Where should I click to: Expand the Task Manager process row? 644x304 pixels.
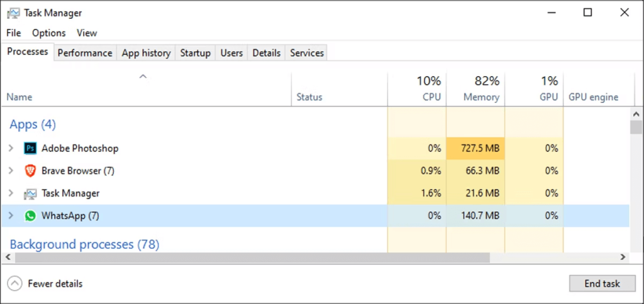tap(11, 193)
